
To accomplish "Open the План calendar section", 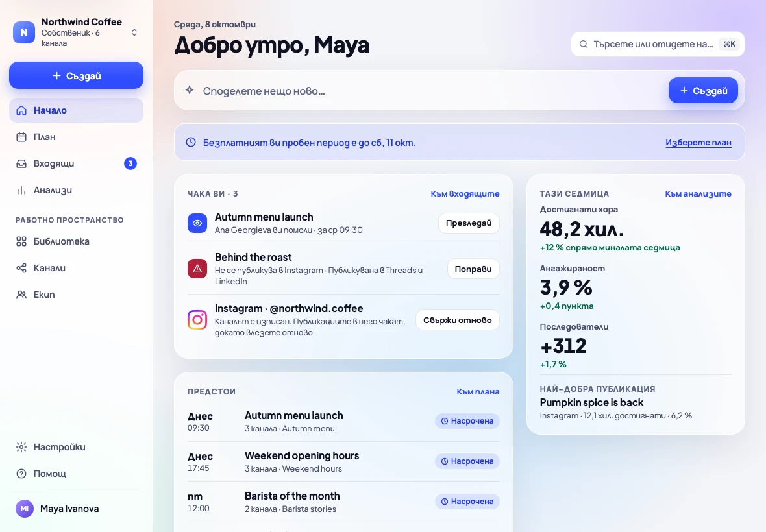I will (x=76, y=137).
